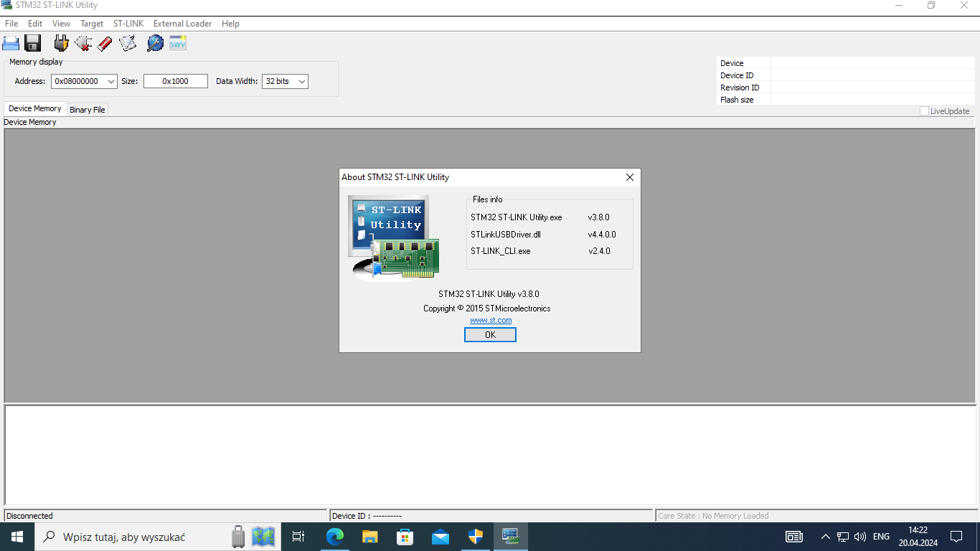Click OK in the About dialog
The image size is (980, 551).
pos(490,335)
